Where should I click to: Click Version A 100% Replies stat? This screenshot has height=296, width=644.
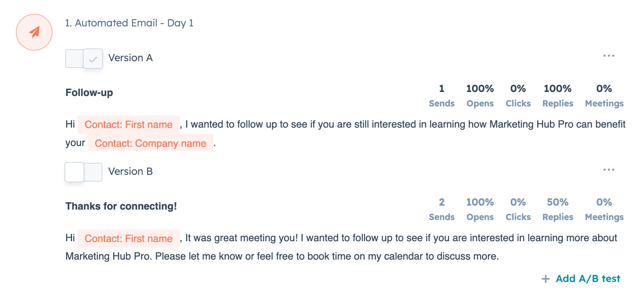pyautogui.click(x=558, y=96)
